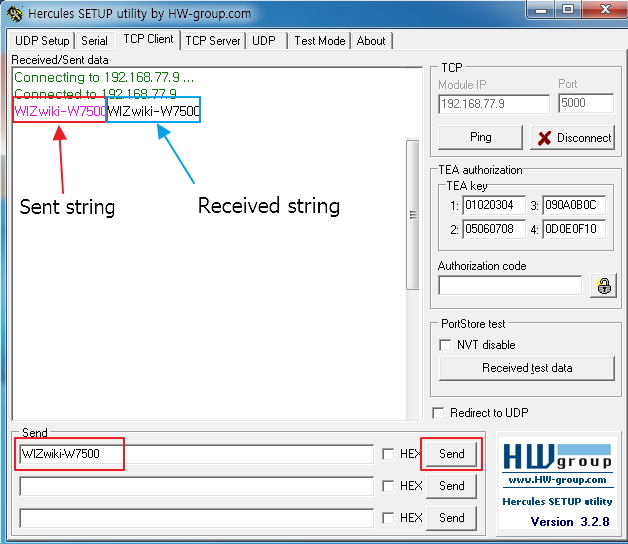Click the Ping button
The image size is (628, 544).
tap(481, 137)
